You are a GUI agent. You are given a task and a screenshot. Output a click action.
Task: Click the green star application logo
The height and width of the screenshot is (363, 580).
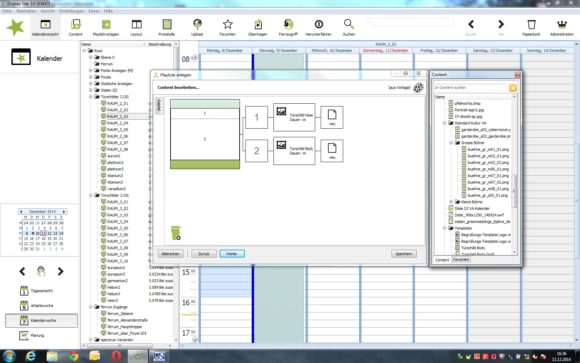(15, 27)
